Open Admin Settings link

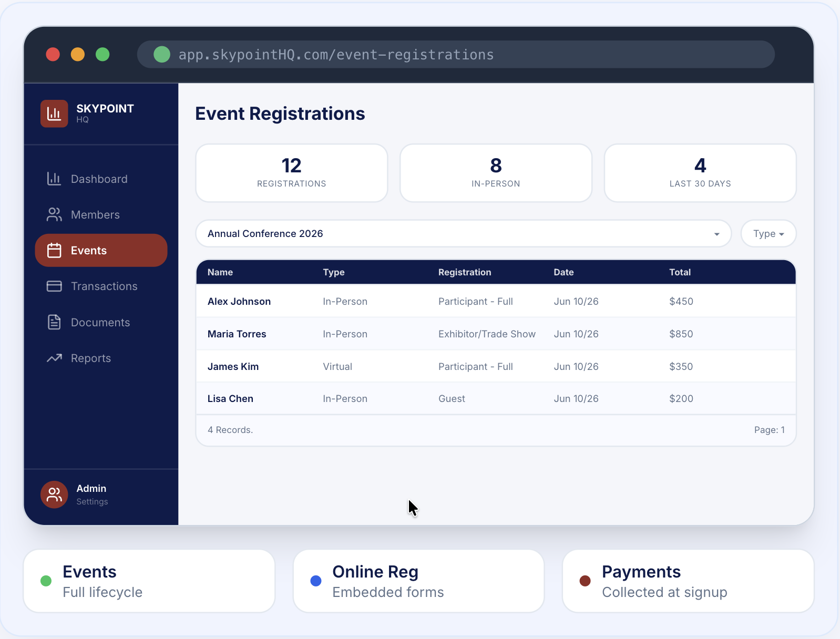(93, 502)
